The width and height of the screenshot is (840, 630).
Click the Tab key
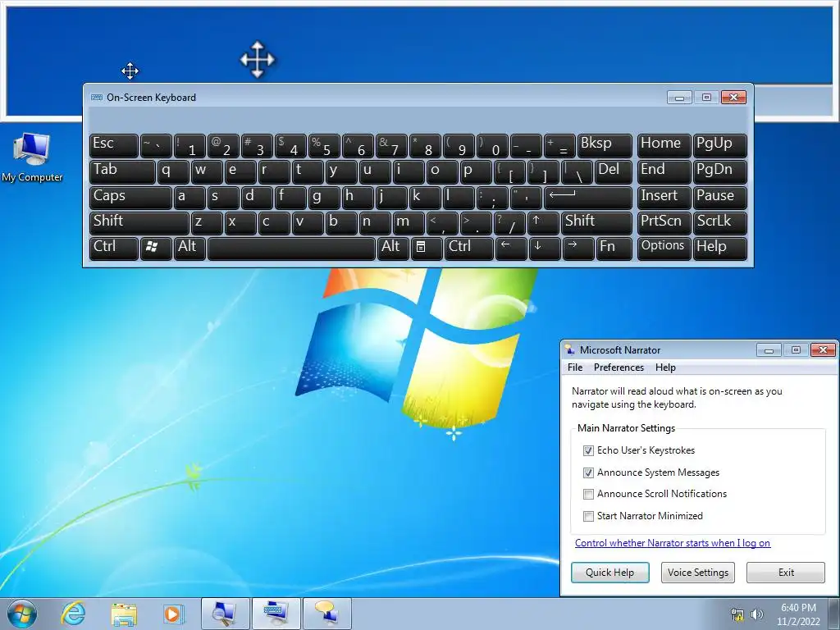pos(122,171)
